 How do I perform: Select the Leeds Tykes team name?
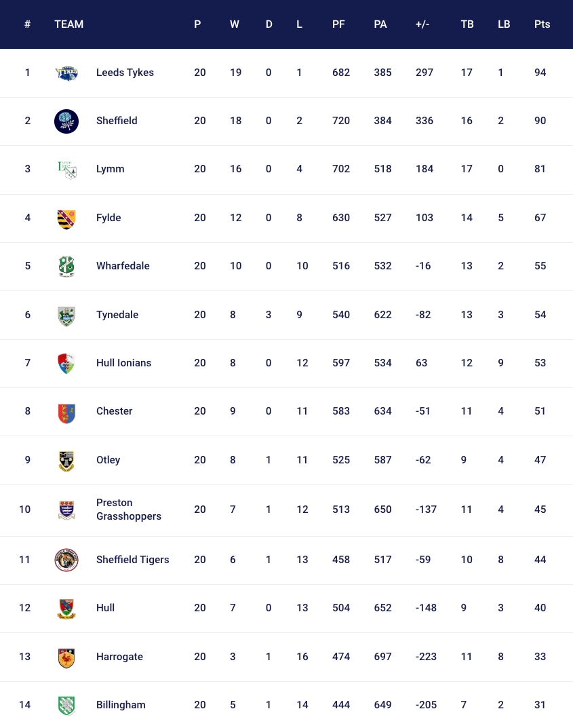point(125,73)
